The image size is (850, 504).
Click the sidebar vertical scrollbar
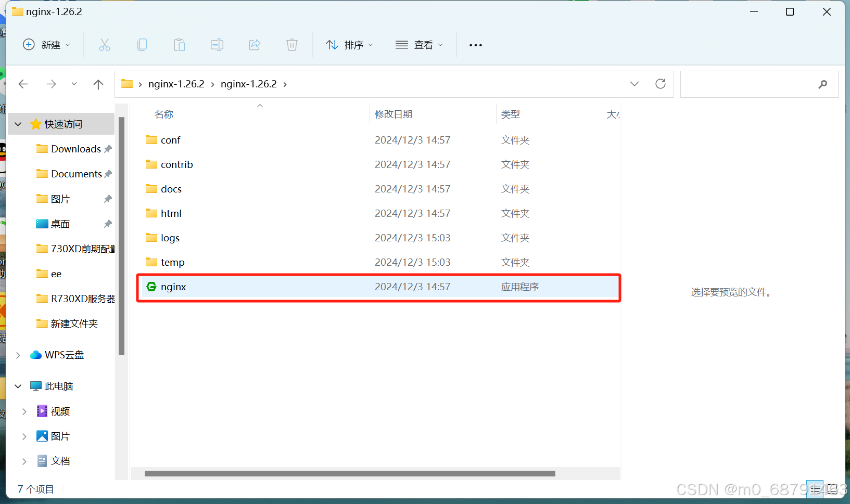(122, 236)
